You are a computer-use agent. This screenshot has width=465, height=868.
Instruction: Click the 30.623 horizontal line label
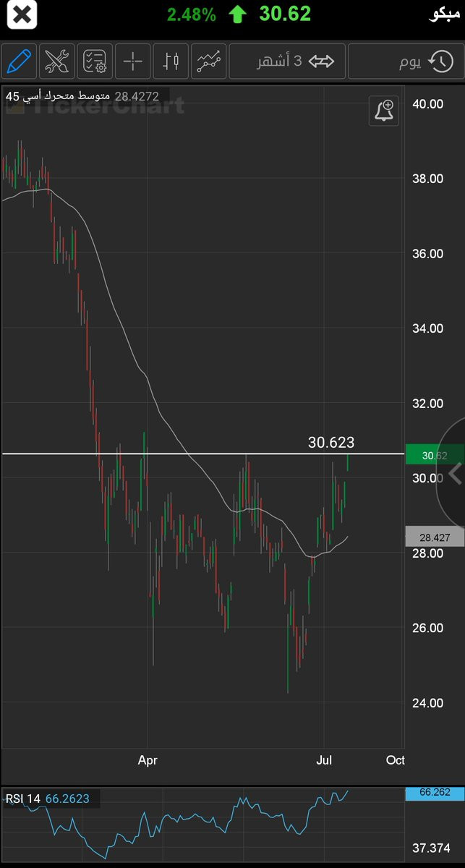(331, 442)
